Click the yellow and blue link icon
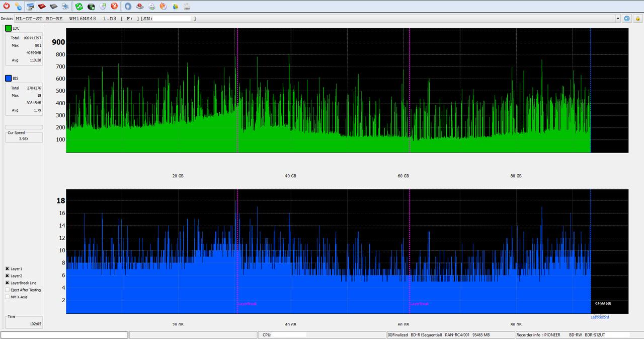Screen dimensions: 644x339 [x=18, y=7]
